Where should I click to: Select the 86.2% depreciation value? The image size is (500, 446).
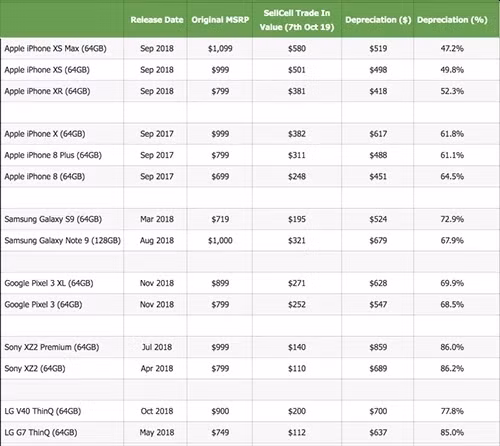click(452, 369)
